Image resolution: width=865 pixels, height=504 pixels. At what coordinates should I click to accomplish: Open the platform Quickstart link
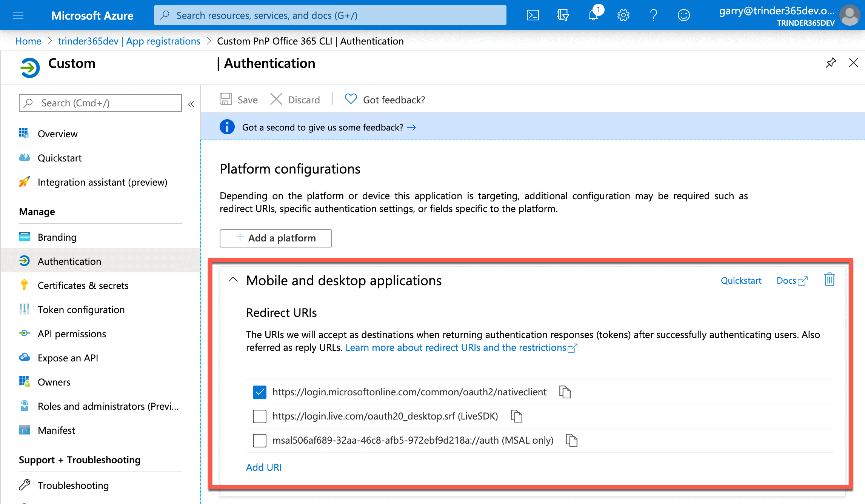[740, 280]
